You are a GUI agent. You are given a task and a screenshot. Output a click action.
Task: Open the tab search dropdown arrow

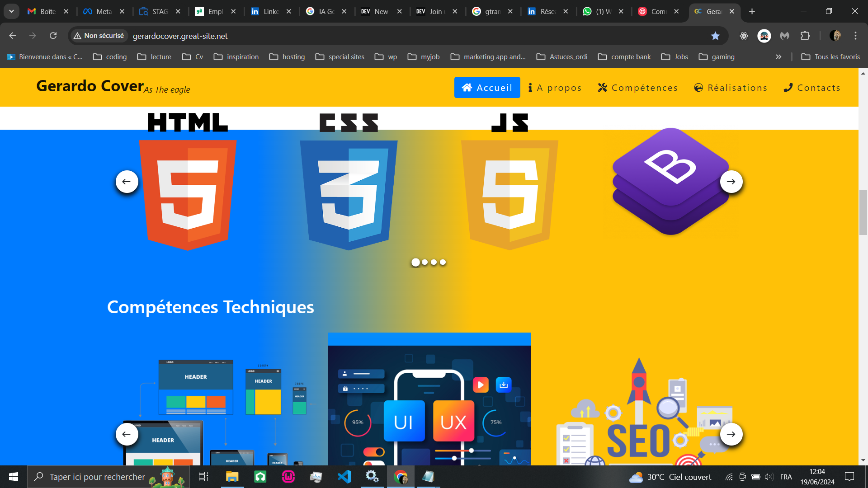(x=11, y=11)
